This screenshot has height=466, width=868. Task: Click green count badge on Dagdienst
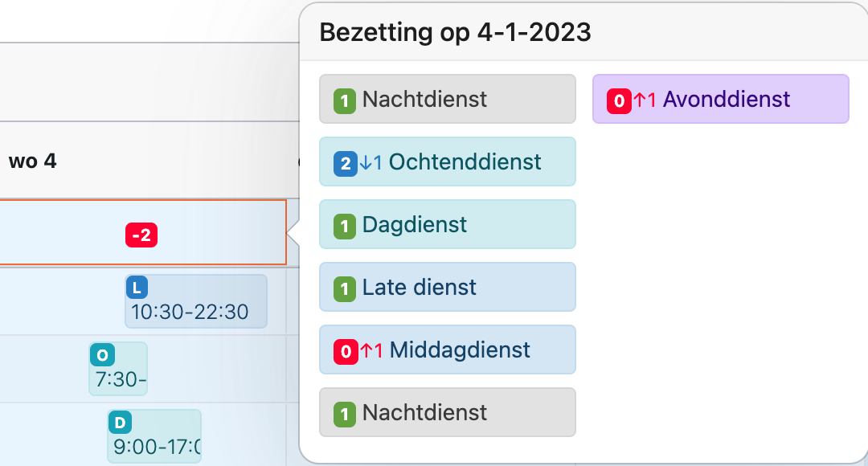tap(344, 227)
